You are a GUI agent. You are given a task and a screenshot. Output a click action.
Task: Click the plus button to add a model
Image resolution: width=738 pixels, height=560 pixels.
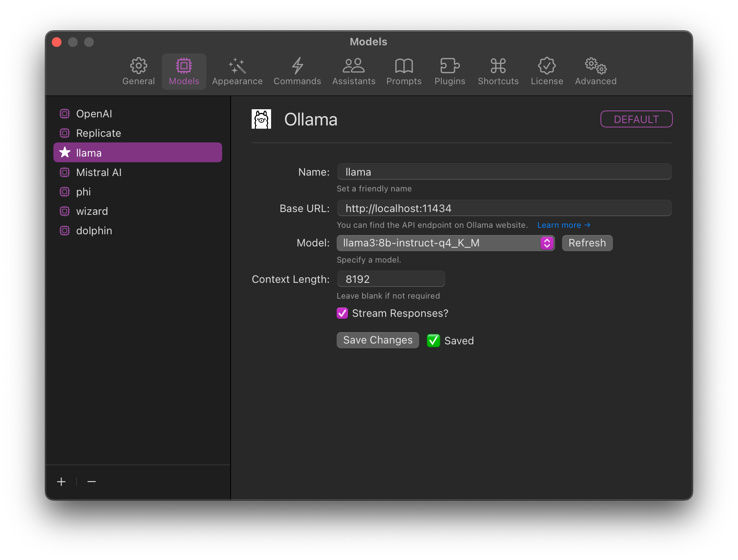(x=61, y=482)
